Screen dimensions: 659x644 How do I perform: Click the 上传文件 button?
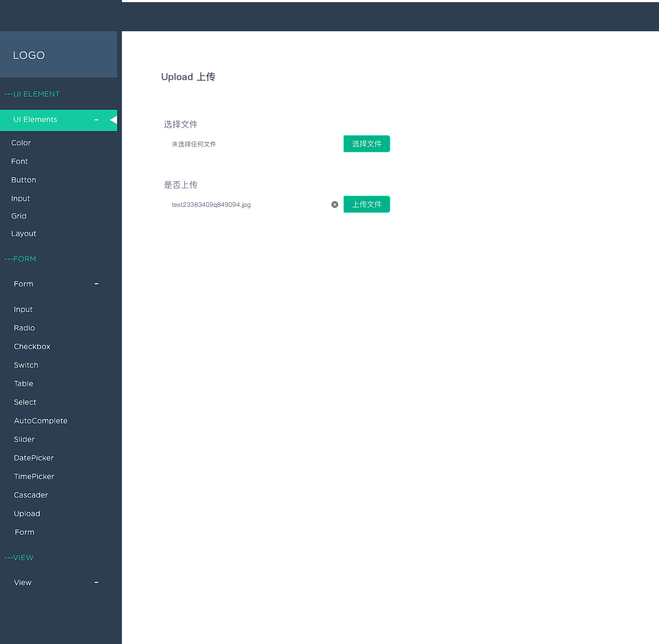[367, 204]
